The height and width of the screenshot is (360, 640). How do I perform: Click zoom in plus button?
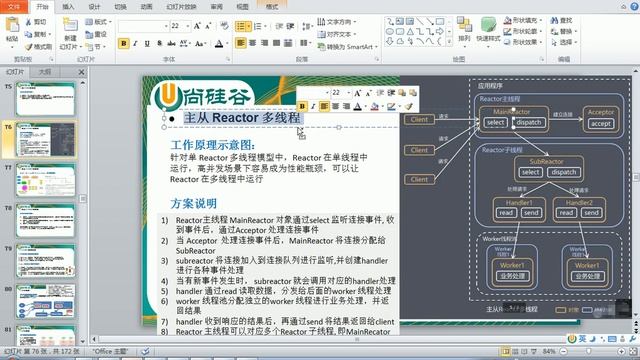point(621,351)
